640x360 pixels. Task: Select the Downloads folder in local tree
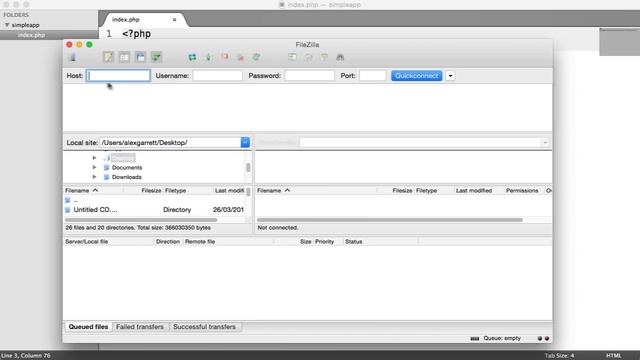(127, 177)
